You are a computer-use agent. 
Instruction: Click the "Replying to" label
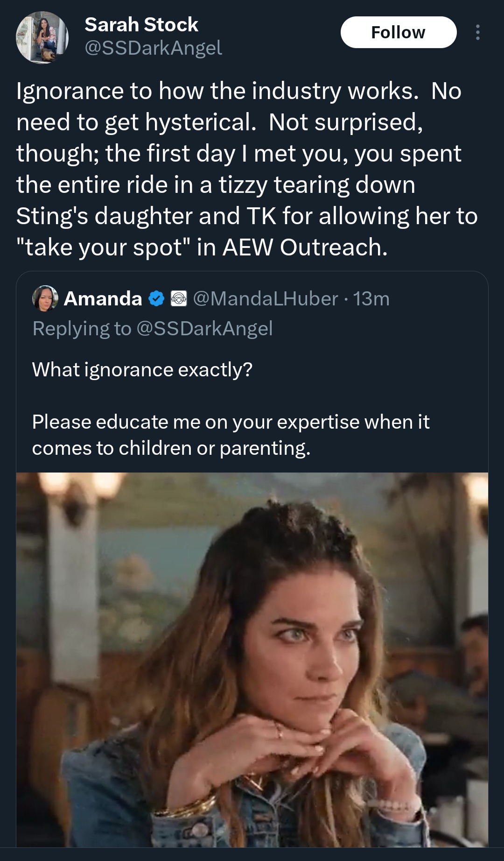82,329
